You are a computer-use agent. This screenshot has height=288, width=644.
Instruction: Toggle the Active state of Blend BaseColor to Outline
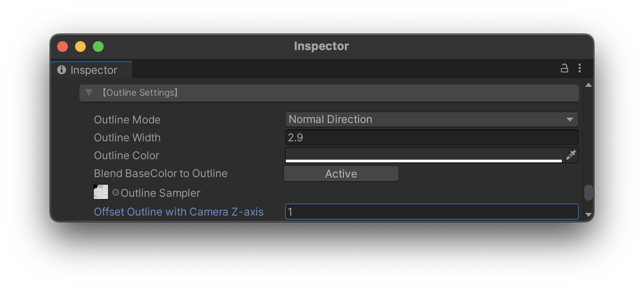(341, 174)
